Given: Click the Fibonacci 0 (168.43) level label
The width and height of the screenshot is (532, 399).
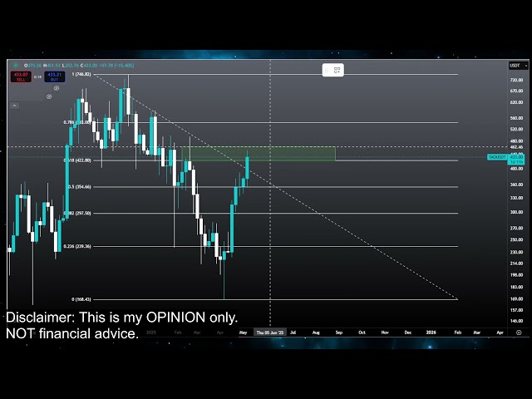Looking at the screenshot, I should 81,299.
